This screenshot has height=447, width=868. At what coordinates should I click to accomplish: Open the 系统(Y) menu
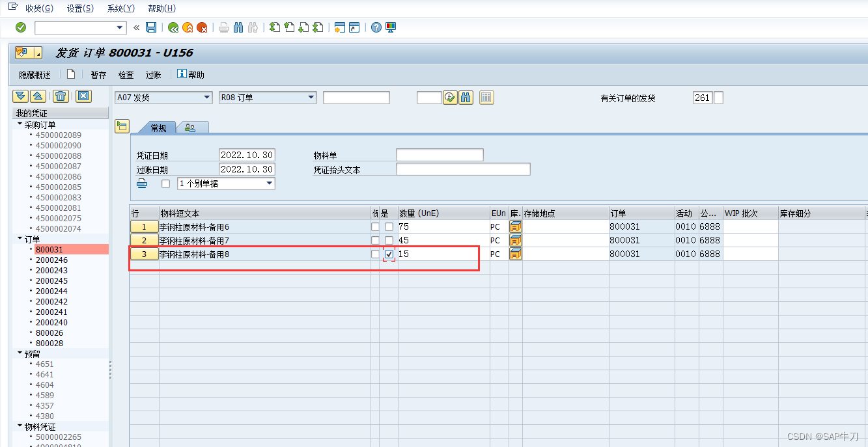(120, 8)
